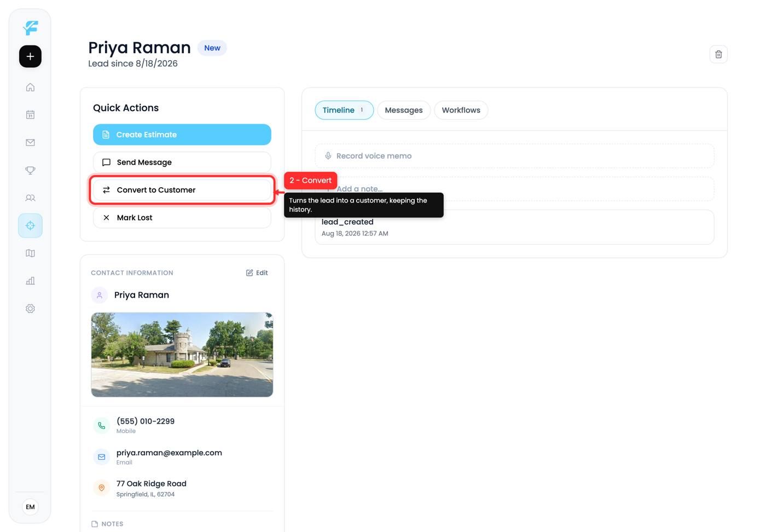
Task: Switch to the Timeline tab
Action: coord(344,110)
